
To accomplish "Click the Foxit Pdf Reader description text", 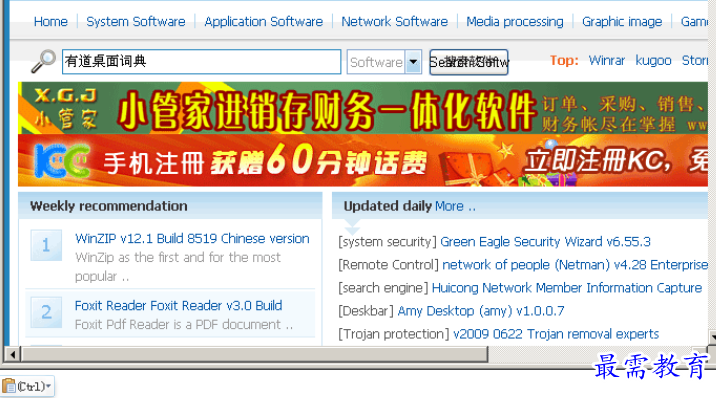I will click(184, 325).
